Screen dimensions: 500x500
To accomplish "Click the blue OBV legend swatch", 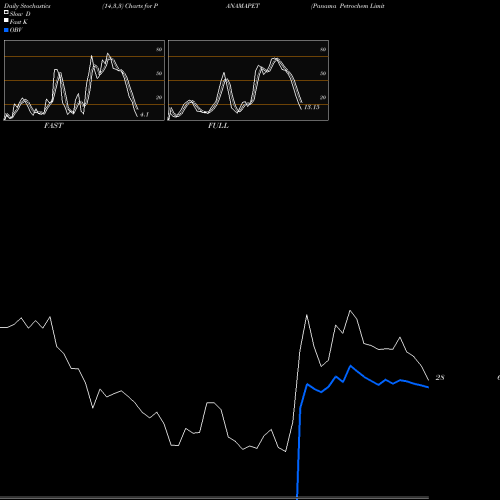I will tap(6, 30).
